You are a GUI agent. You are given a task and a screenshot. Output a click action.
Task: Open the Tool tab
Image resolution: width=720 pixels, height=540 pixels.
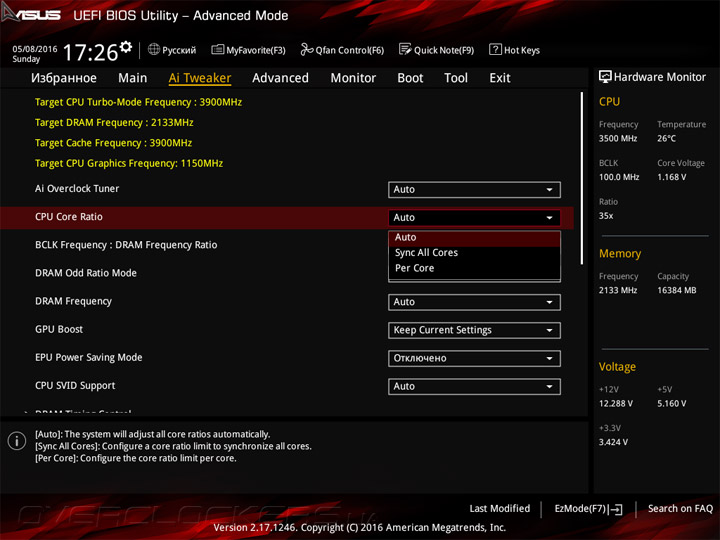[456, 78]
